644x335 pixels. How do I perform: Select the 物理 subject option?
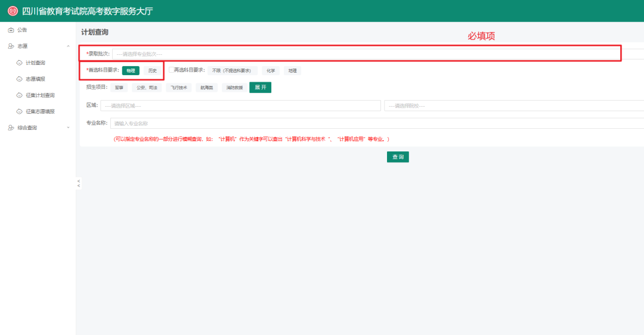[x=131, y=70]
